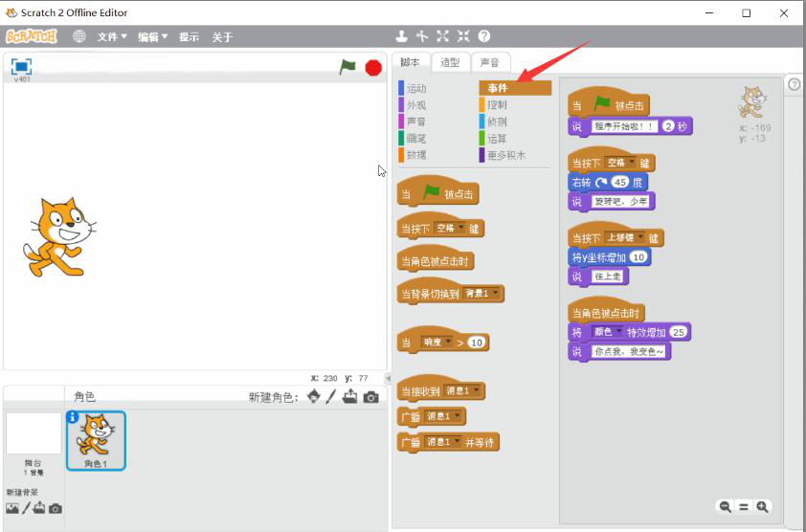This screenshot has width=806, height=532.
Task: Open message dropdown on 当接收到 block
Action: click(461, 391)
